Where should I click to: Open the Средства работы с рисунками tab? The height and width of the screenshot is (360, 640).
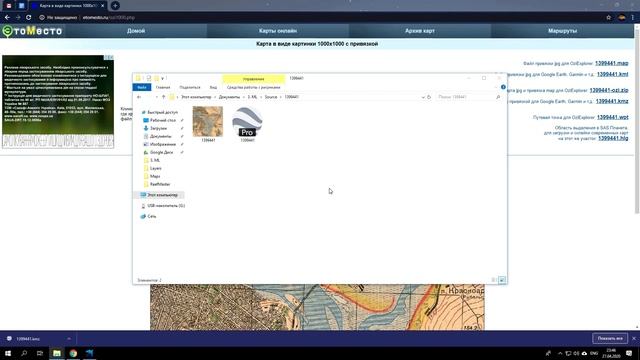[x=253, y=87]
